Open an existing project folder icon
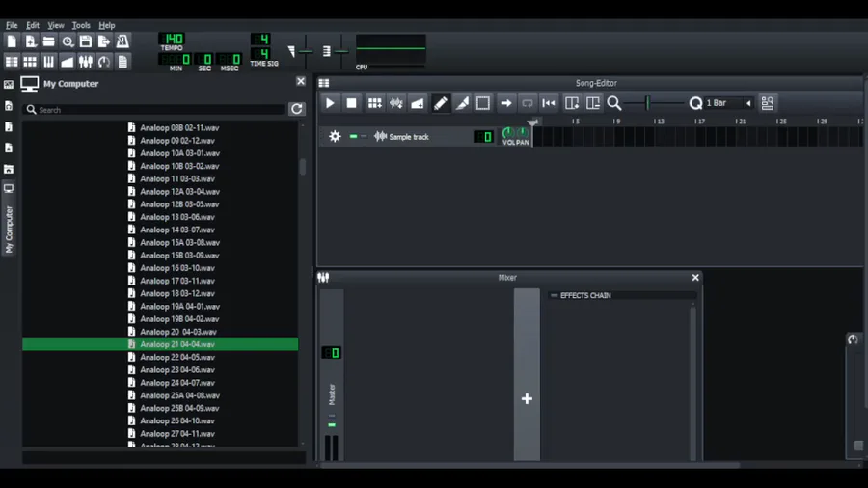868x488 pixels. (x=49, y=41)
